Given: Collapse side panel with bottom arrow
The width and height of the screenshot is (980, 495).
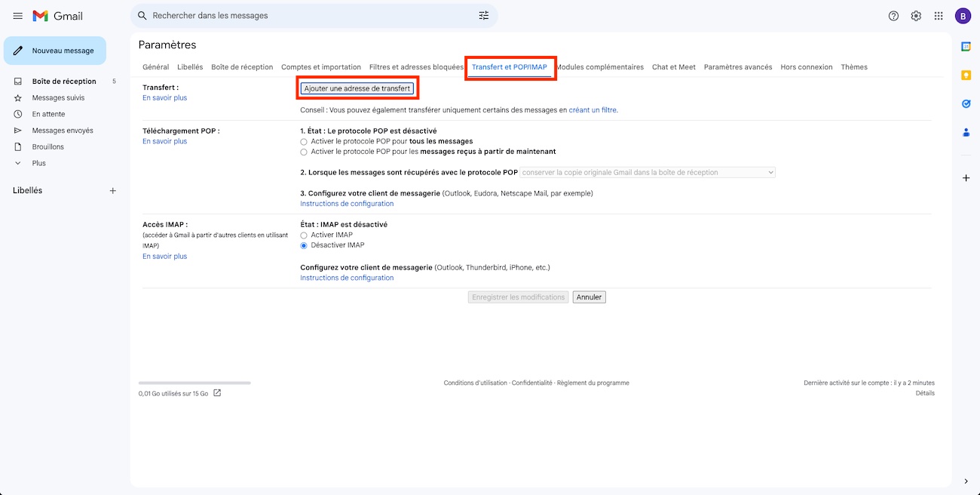Looking at the screenshot, I should [x=966, y=481].
